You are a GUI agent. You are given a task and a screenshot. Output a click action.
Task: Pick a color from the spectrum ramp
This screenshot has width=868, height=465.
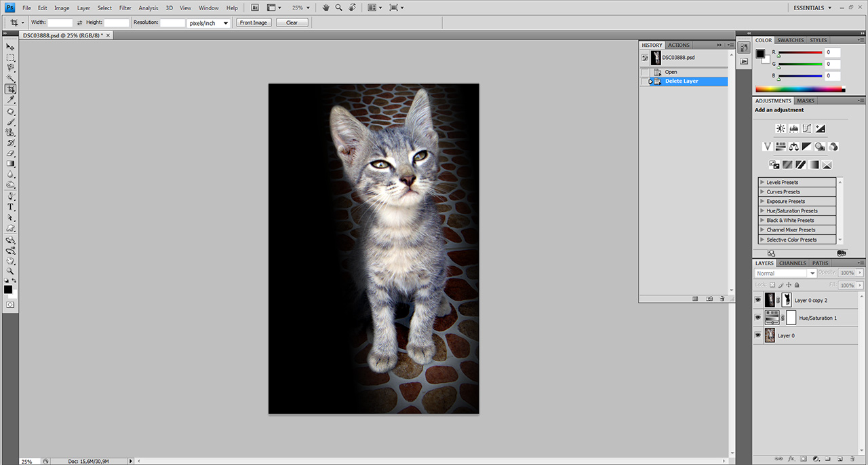pyautogui.click(x=800, y=90)
